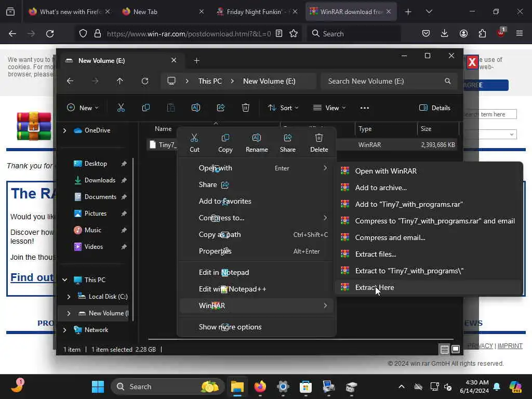Image resolution: width=532 pixels, height=399 pixels.
Task: Bookmark this page with star icon
Action: [x=294, y=34]
